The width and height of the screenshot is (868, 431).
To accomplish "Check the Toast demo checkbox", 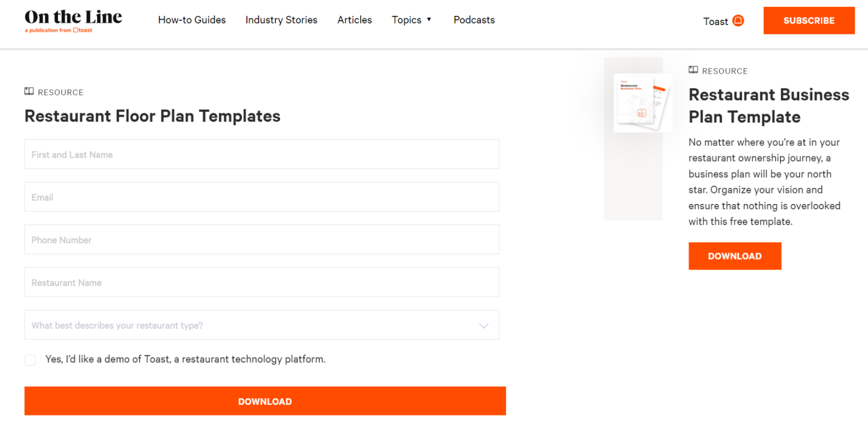I will point(30,360).
